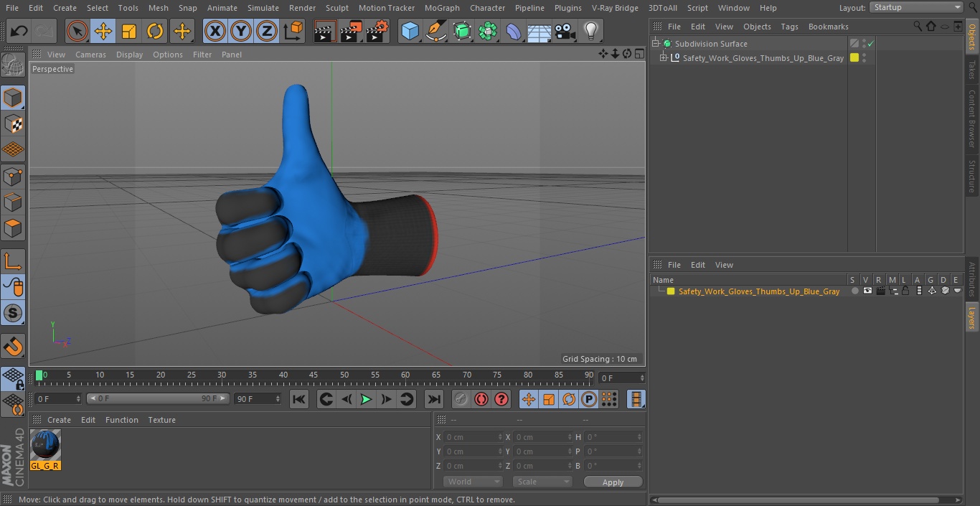Select the Spline Pen tool

(x=436, y=32)
